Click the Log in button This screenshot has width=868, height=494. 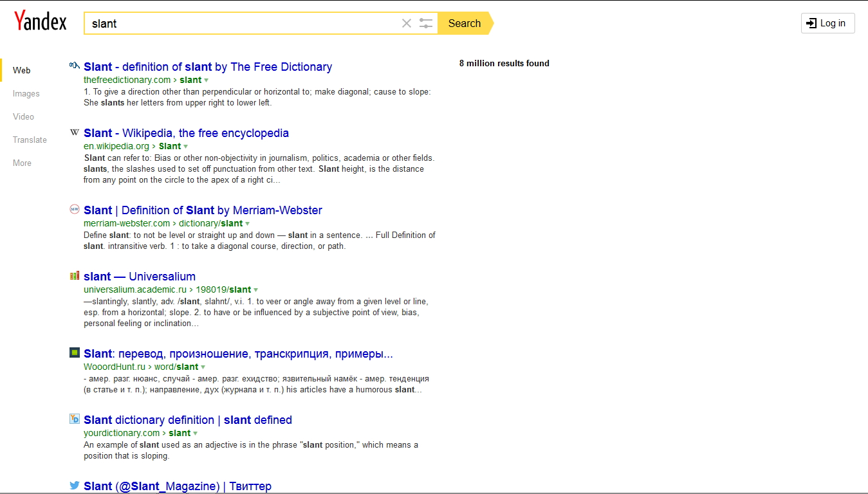pyautogui.click(x=827, y=23)
